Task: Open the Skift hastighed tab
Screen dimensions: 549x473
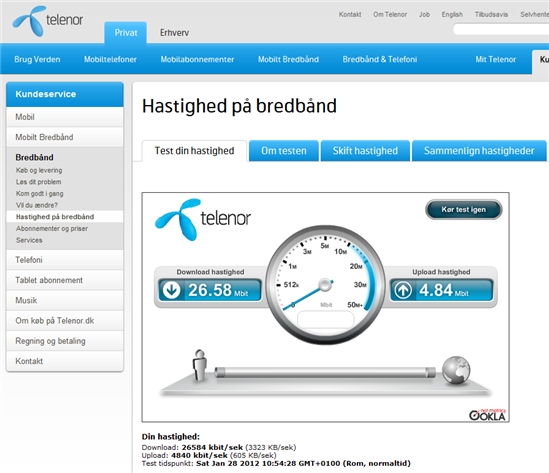Action: coord(365,151)
